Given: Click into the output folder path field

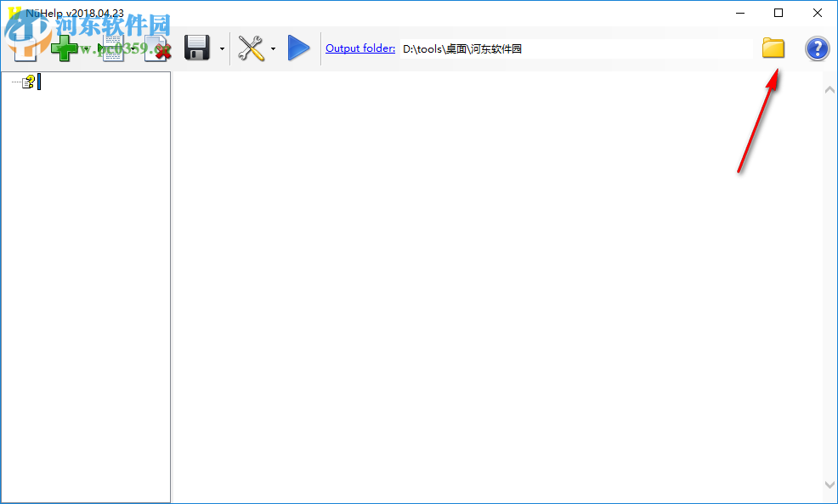Looking at the screenshot, I should (x=576, y=48).
